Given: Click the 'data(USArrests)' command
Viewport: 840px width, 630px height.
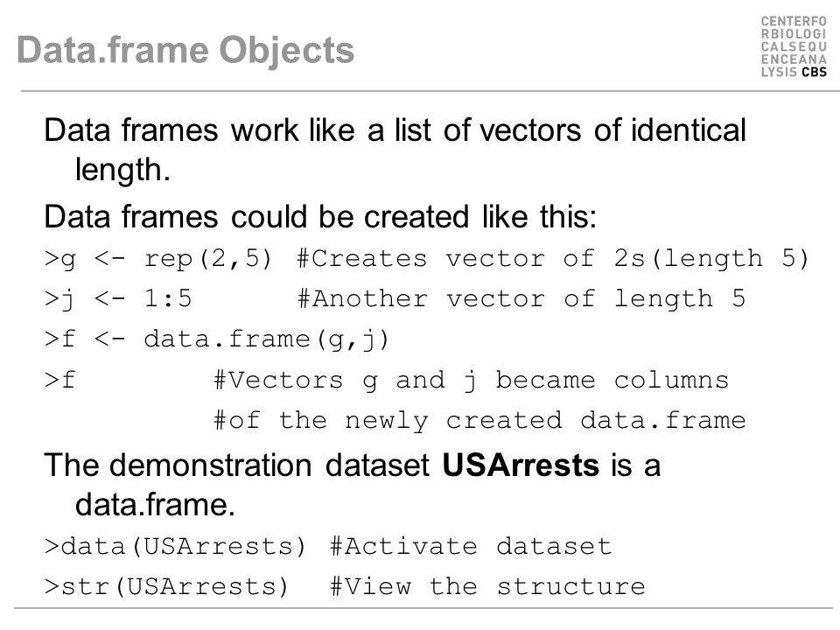Looking at the screenshot, I should click(x=175, y=546).
